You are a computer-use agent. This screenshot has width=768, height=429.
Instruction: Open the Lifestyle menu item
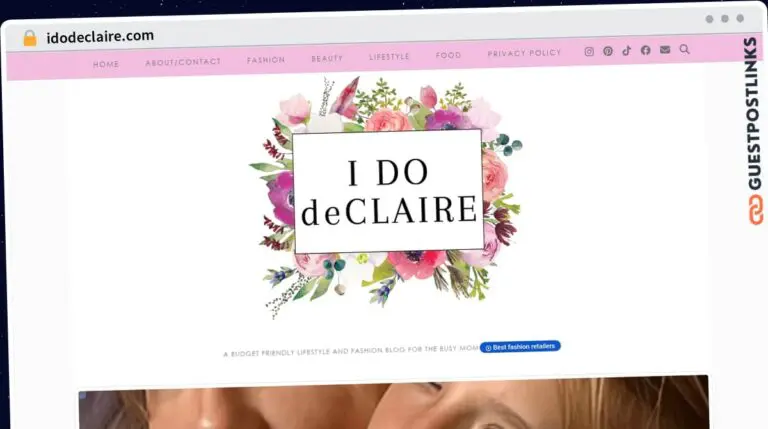389,57
